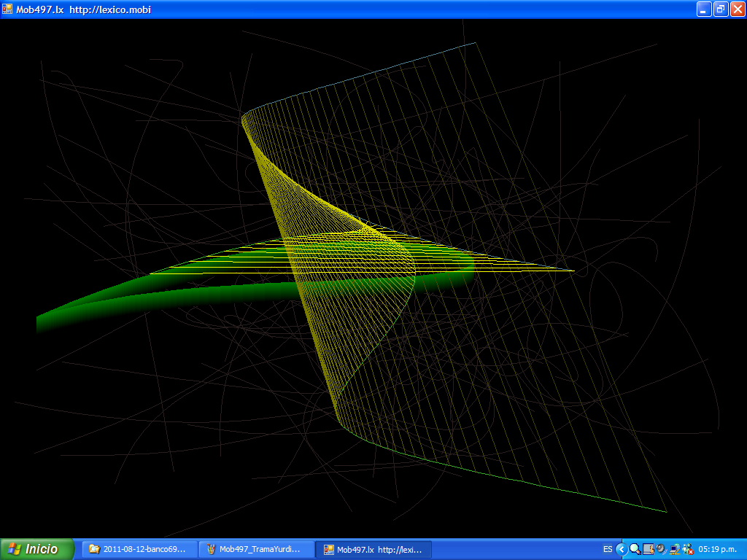
Task: Click the folder icon of 2011-08-12-banco69 taskbar item
Action: pyautogui.click(x=94, y=549)
